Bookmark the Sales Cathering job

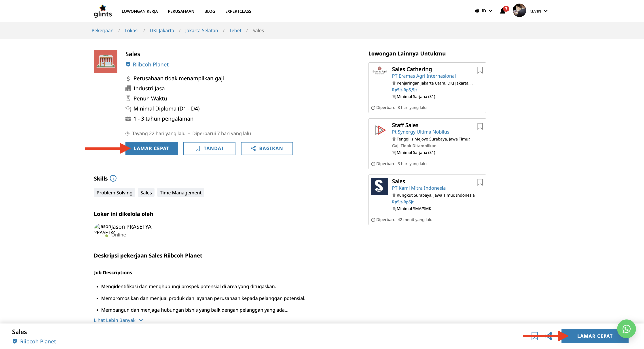click(x=480, y=70)
